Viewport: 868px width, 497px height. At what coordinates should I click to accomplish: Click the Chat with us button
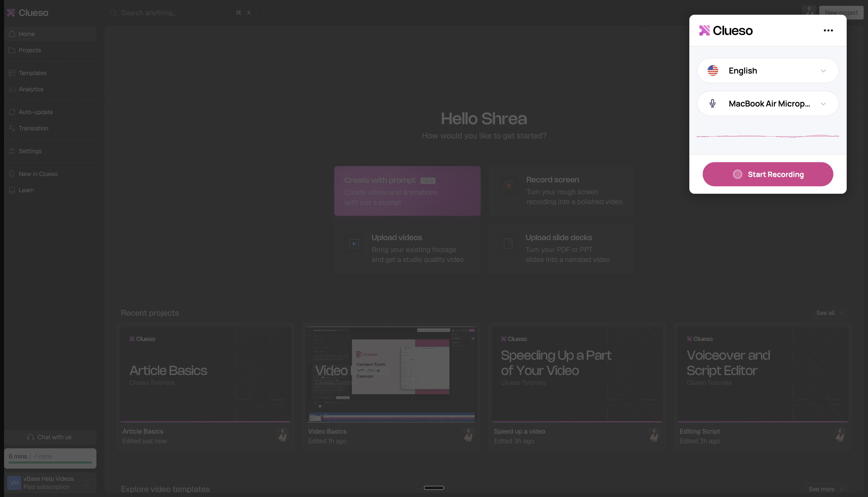(x=50, y=437)
